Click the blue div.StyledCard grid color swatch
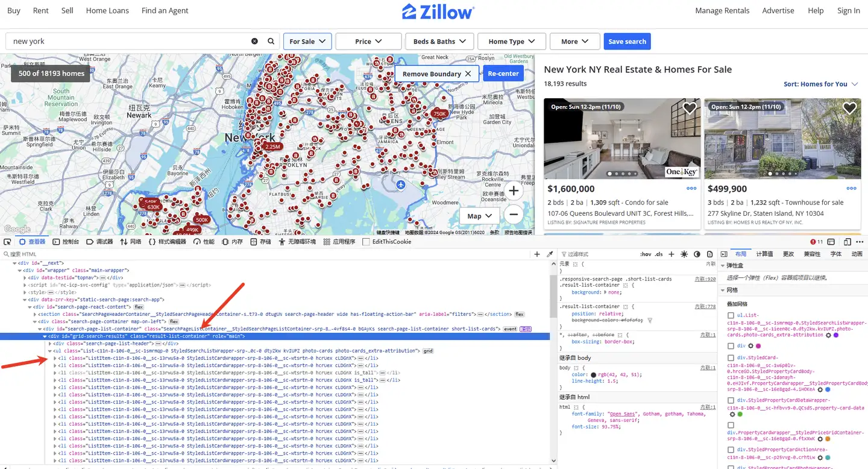Viewport: 868px width, 469px height. coord(828,389)
